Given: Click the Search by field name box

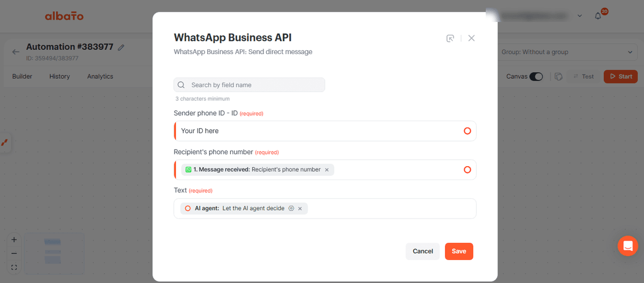Looking at the screenshot, I should (x=250, y=85).
